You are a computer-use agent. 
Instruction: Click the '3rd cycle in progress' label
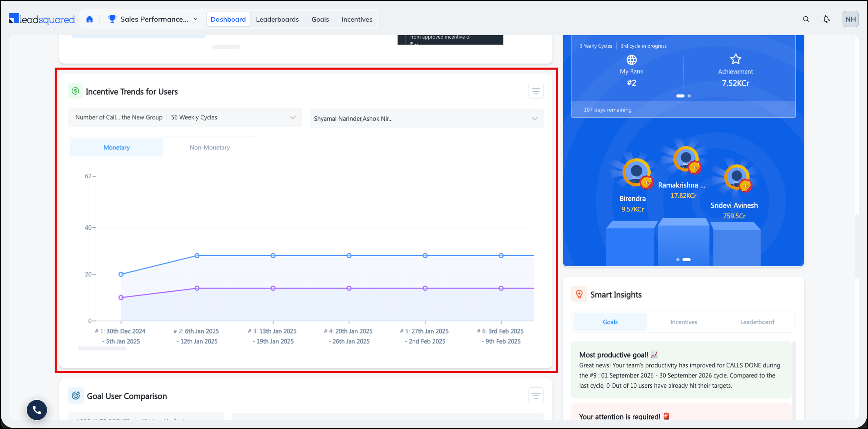click(644, 46)
